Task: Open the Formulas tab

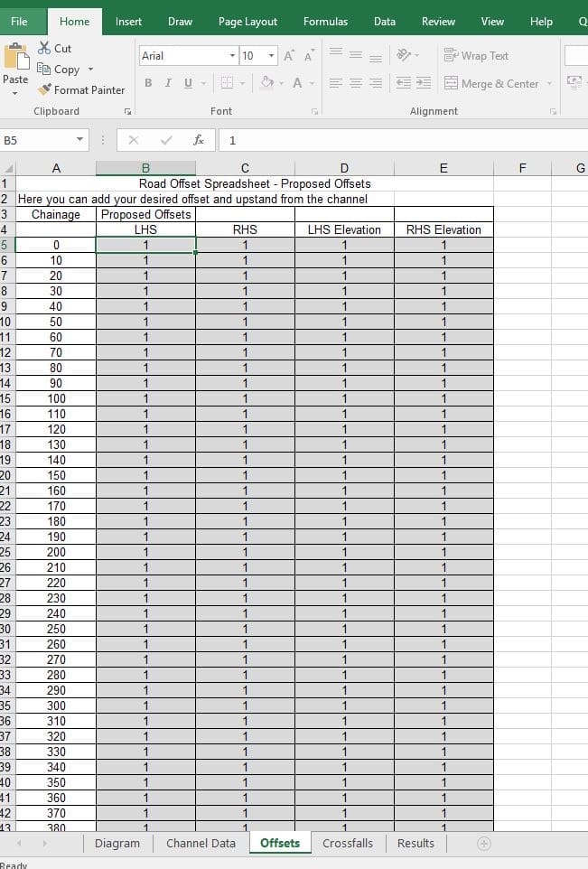Action: 325,22
